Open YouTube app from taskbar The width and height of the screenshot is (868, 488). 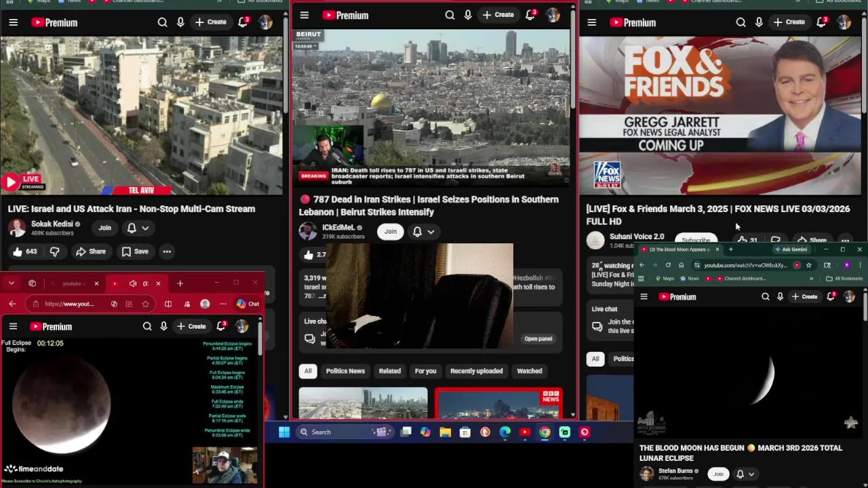point(525,432)
